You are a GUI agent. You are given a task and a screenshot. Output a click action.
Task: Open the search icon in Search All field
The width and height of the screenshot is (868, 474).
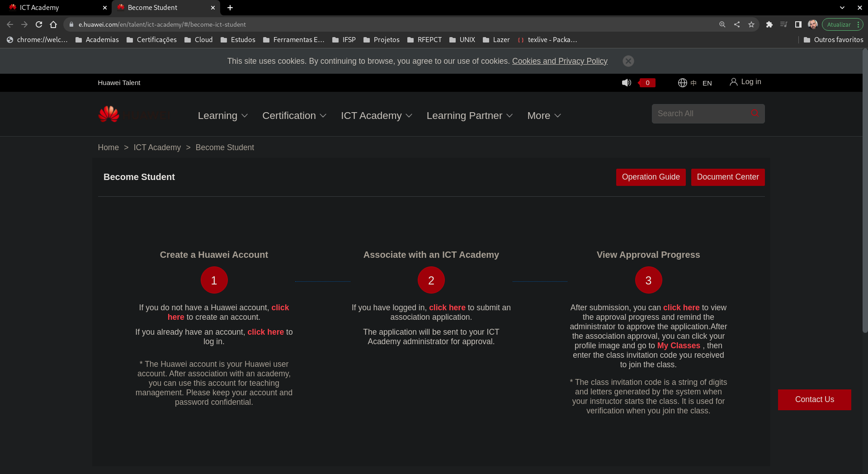[755, 114]
